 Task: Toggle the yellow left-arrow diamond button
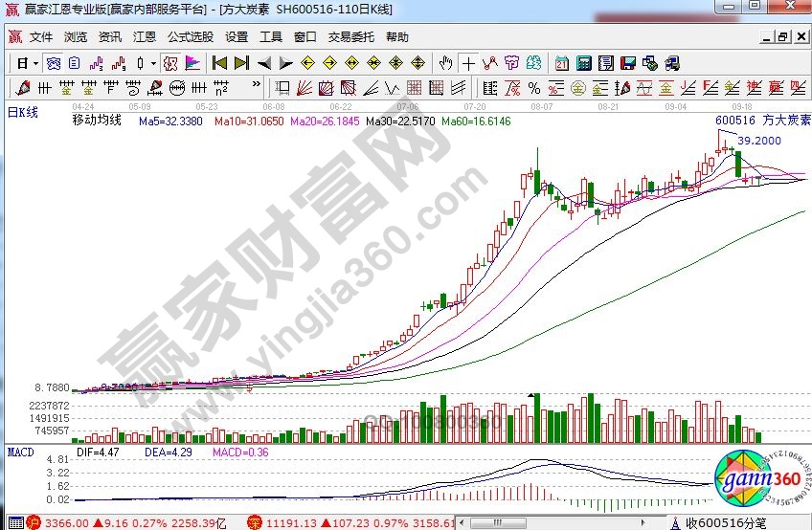(x=307, y=63)
